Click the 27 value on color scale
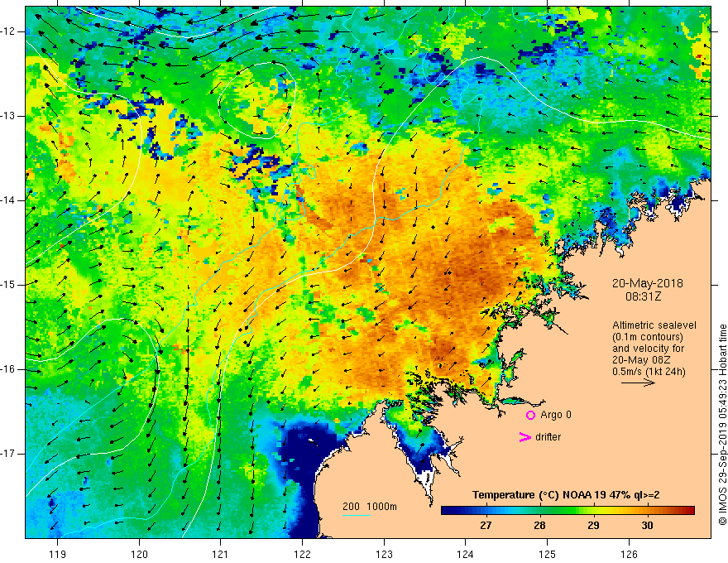The width and height of the screenshot is (728, 563). [x=486, y=526]
